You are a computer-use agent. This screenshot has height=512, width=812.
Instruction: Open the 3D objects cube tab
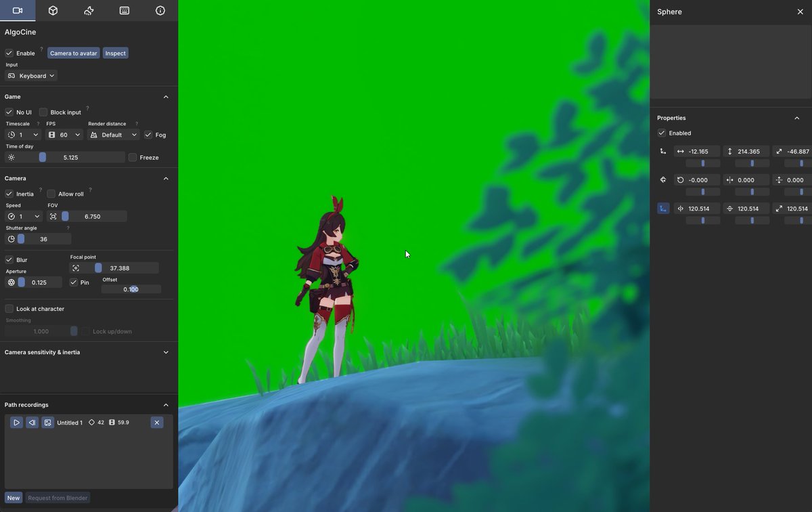pos(53,10)
